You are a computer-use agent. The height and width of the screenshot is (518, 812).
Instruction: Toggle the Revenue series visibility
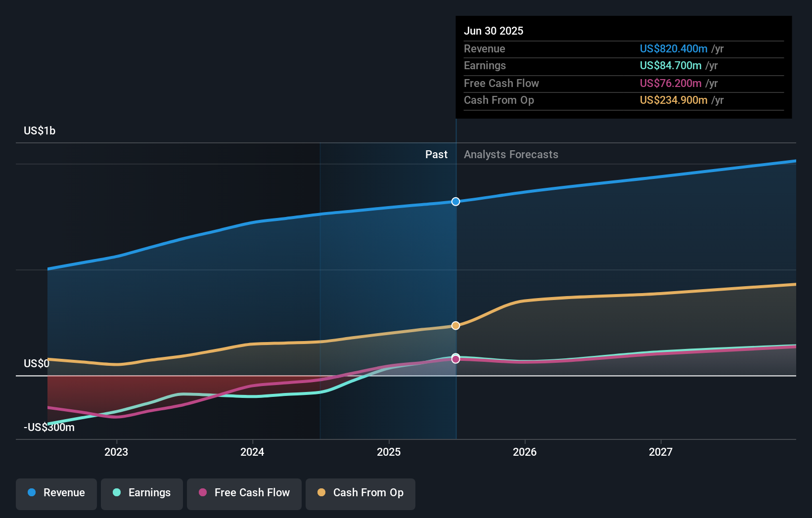click(x=56, y=493)
